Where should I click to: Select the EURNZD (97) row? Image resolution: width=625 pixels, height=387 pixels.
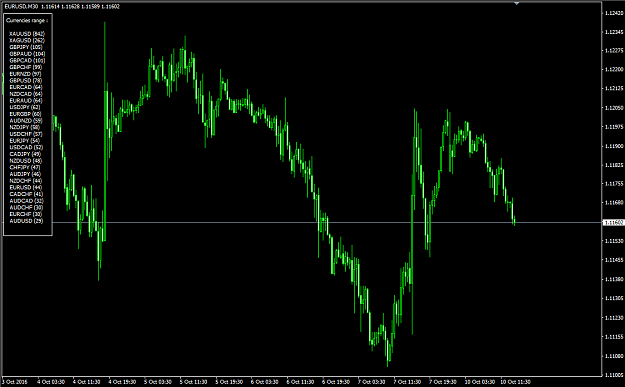tap(26, 74)
